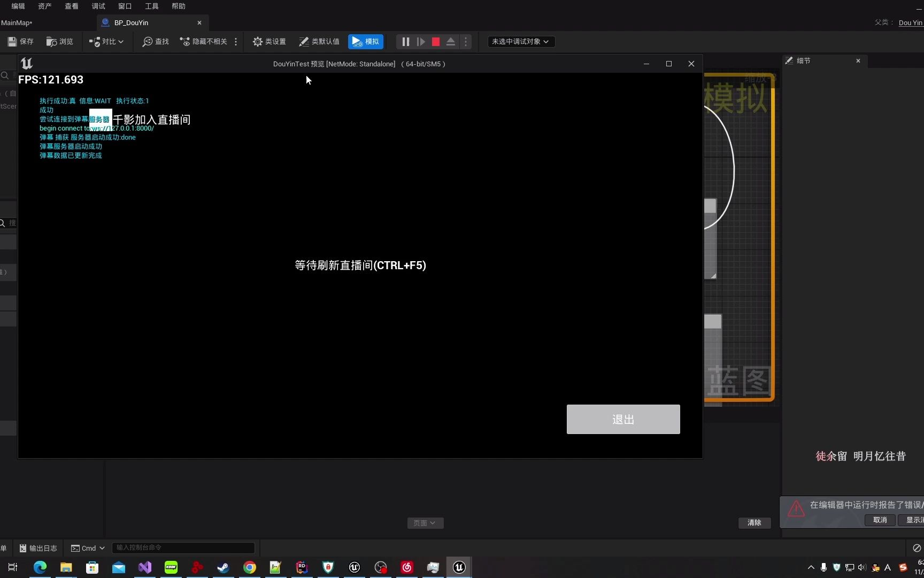Show hidden system tray icons
The image size is (924, 578).
click(811, 567)
